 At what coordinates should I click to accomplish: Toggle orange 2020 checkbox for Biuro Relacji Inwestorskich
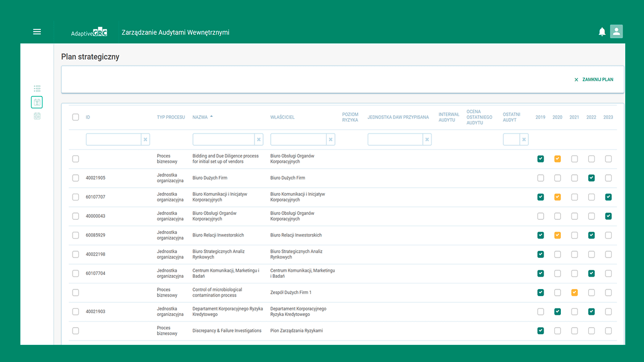click(x=558, y=235)
